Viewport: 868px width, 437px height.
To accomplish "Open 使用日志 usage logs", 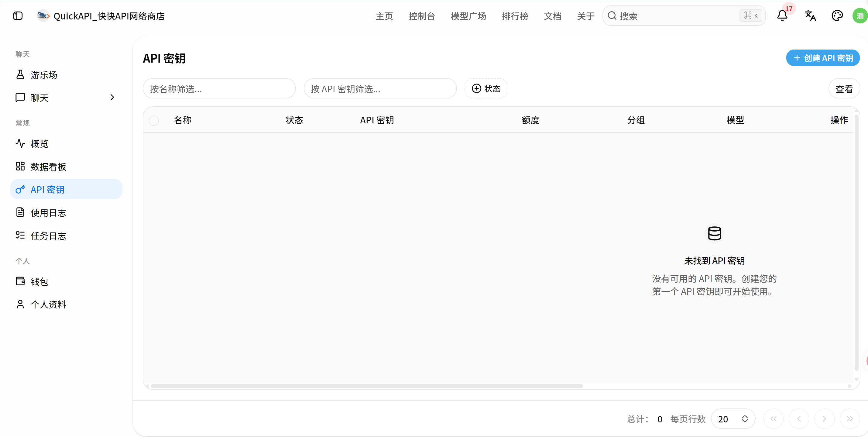I will click(x=66, y=213).
